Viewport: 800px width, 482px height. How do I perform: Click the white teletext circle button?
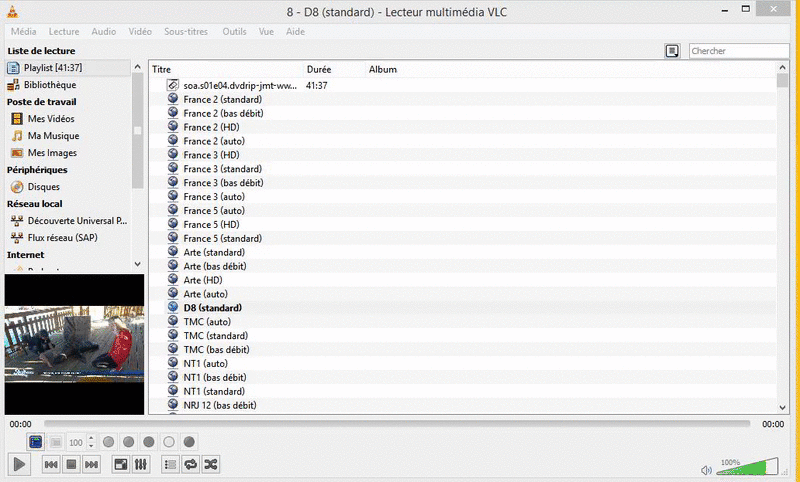click(x=169, y=442)
